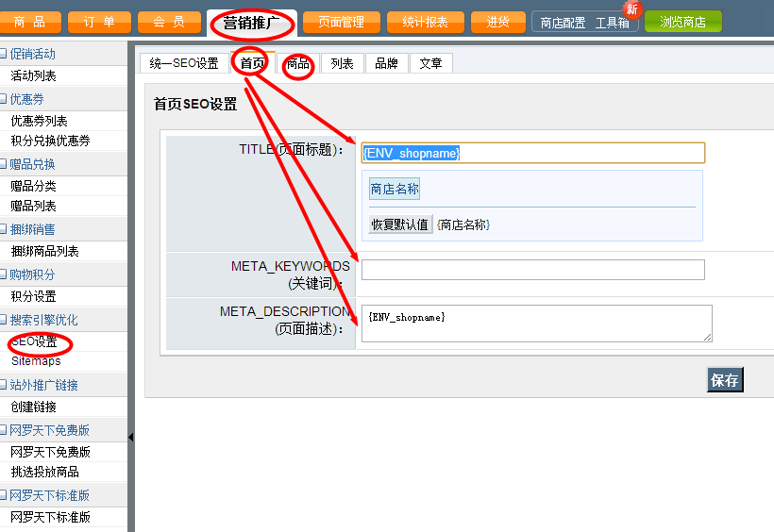Open the 工具箱 link
The image size is (774, 532).
[x=612, y=23]
